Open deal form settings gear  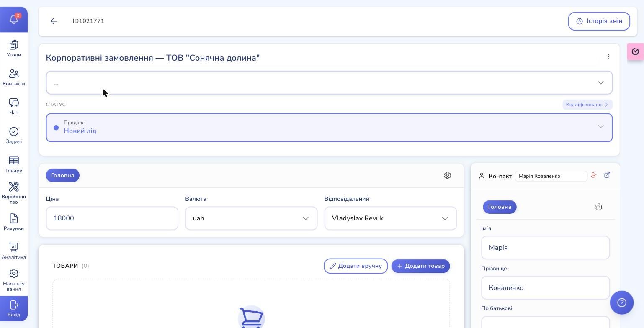(x=447, y=175)
